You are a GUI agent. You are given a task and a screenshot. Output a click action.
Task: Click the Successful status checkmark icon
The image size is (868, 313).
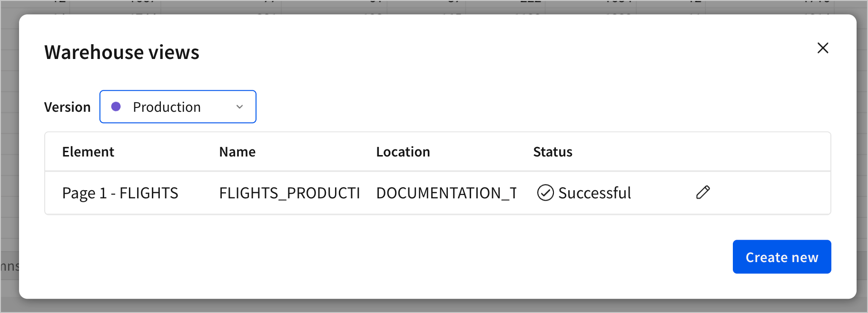click(x=545, y=193)
